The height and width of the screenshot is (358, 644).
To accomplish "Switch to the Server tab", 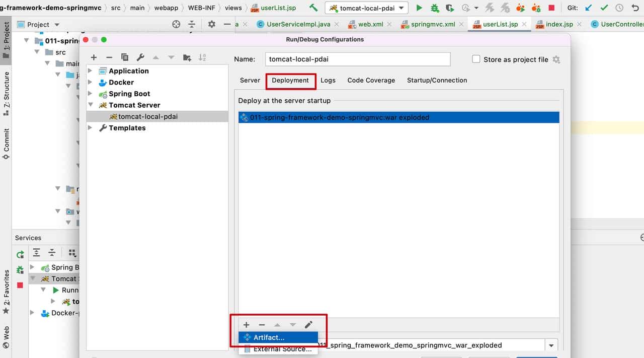I will [x=250, y=80].
